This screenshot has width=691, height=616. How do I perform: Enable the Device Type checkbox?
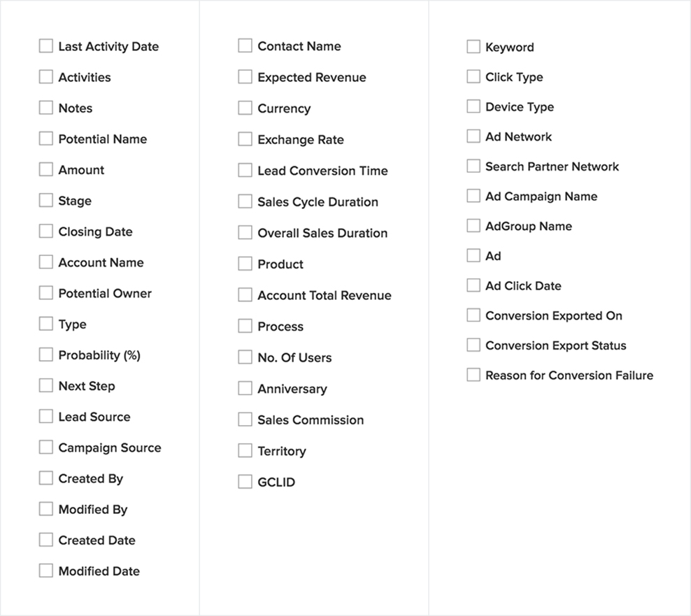pyautogui.click(x=473, y=106)
